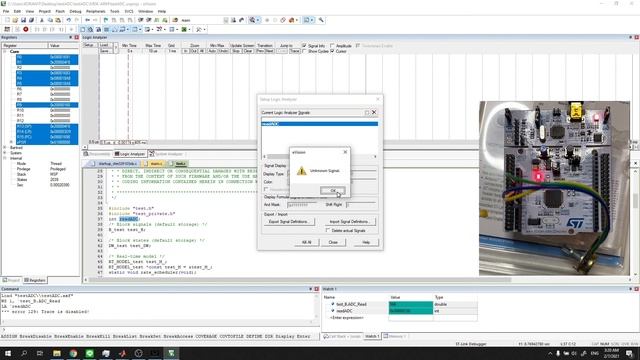Toggle the Cursor checkbox
Image resolution: width=640 pixels, height=360 pixels.
click(332, 51)
